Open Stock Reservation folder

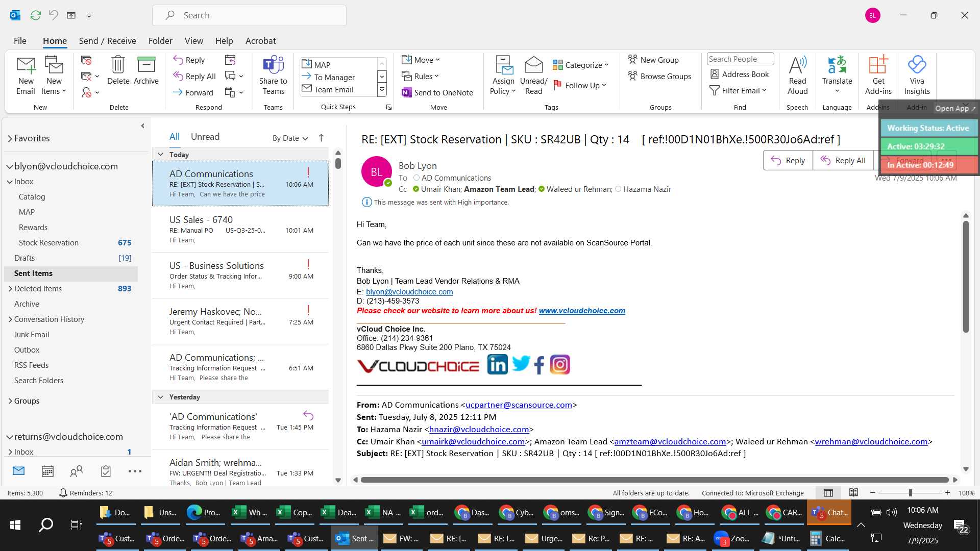[48, 243]
